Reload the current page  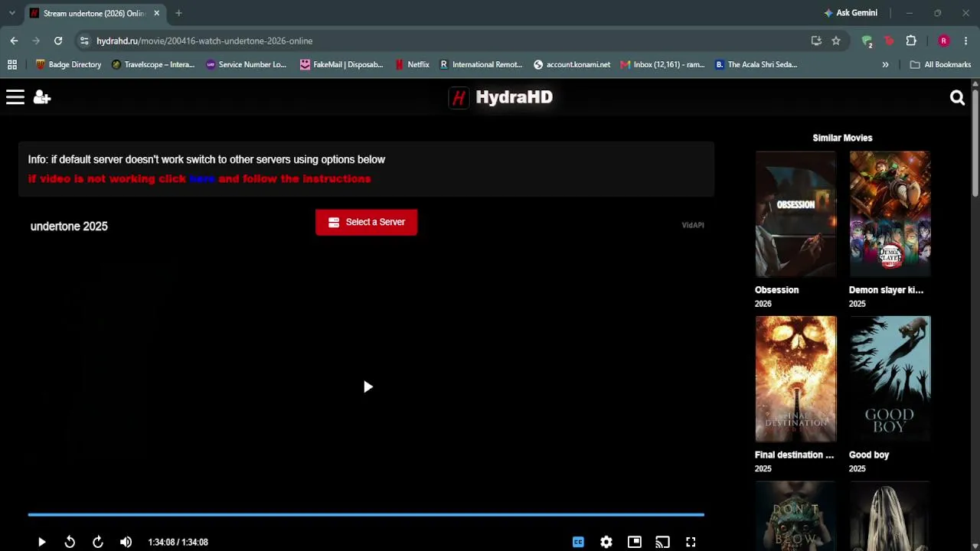pyautogui.click(x=58, y=41)
